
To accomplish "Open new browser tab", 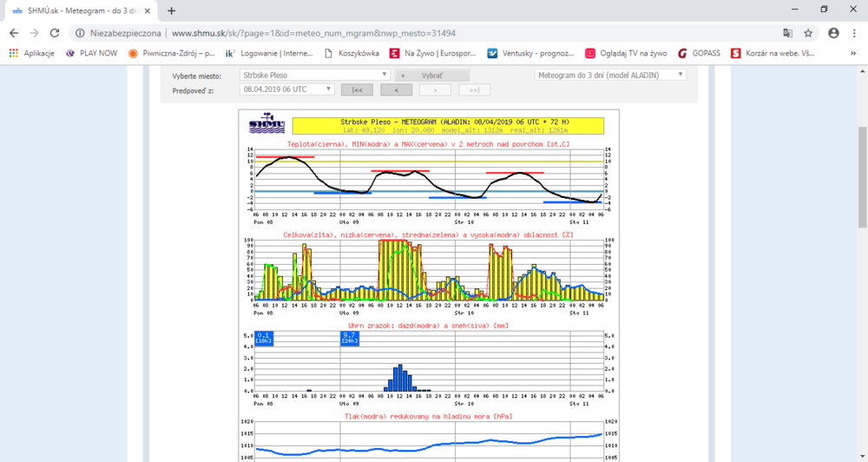I will 172,10.
